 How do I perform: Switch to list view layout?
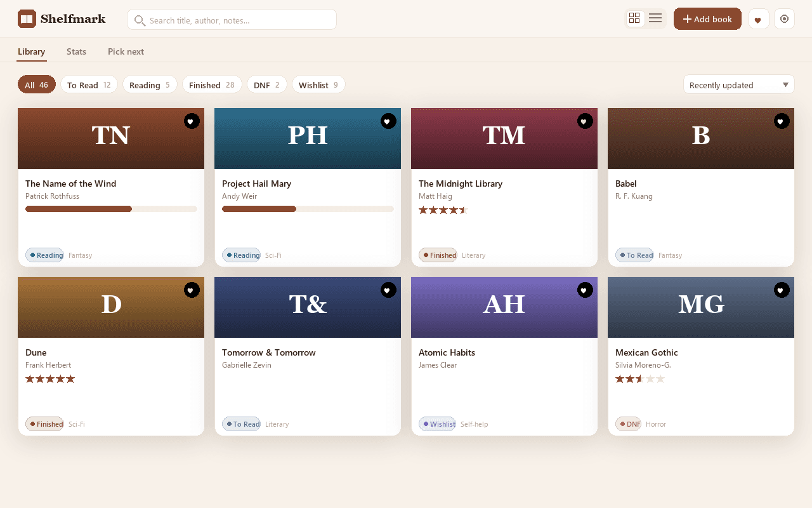[655, 18]
